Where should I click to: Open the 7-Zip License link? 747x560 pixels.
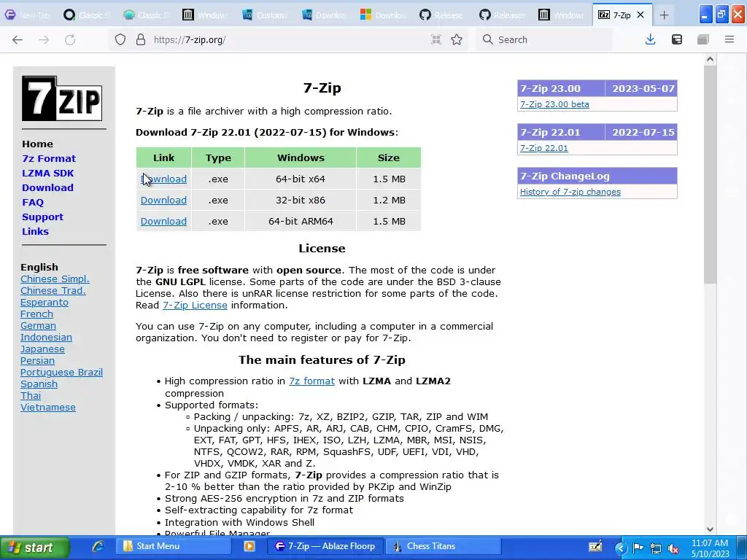coord(195,306)
